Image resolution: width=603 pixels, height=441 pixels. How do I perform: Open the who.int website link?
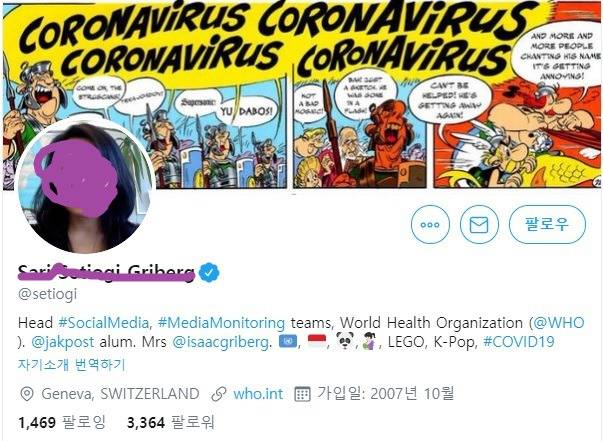point(258,394)
